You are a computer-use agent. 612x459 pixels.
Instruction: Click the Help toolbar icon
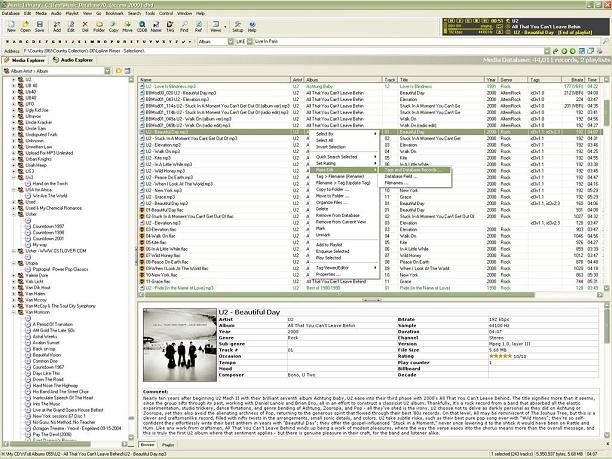252,25
